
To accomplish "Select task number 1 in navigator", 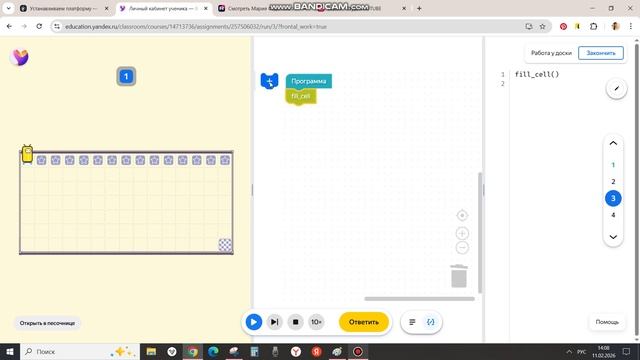I will tap(613, 165).
